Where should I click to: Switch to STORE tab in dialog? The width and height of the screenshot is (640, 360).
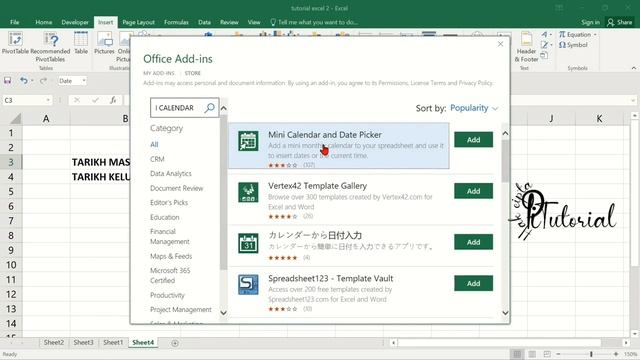193,73
